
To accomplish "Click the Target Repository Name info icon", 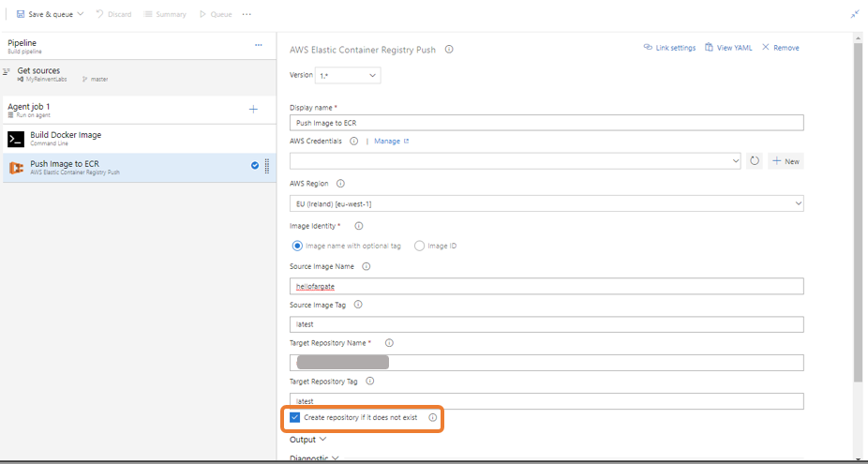I will tap(389, 343).
